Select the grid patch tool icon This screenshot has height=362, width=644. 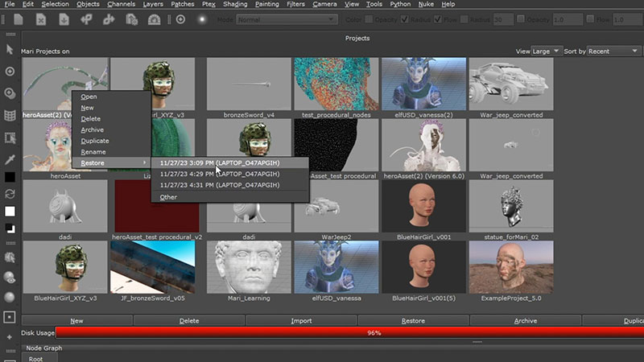pyautogui.click(x=10, y=115)
